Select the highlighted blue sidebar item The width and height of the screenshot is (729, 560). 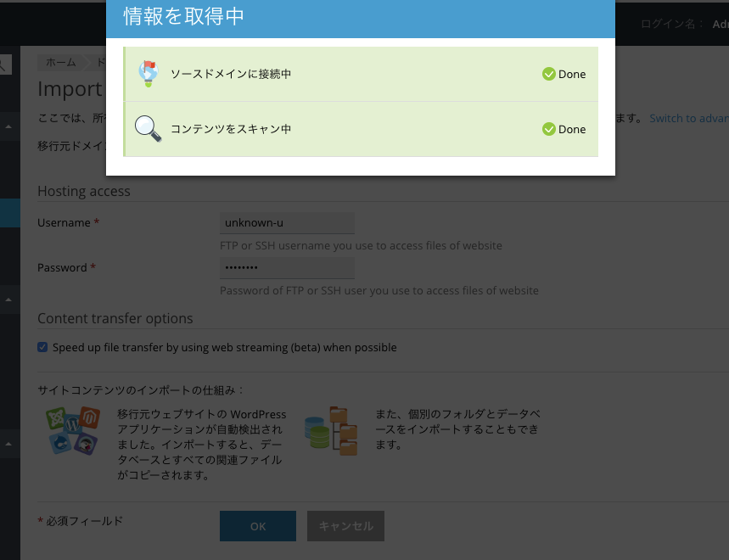pos(10,213)
